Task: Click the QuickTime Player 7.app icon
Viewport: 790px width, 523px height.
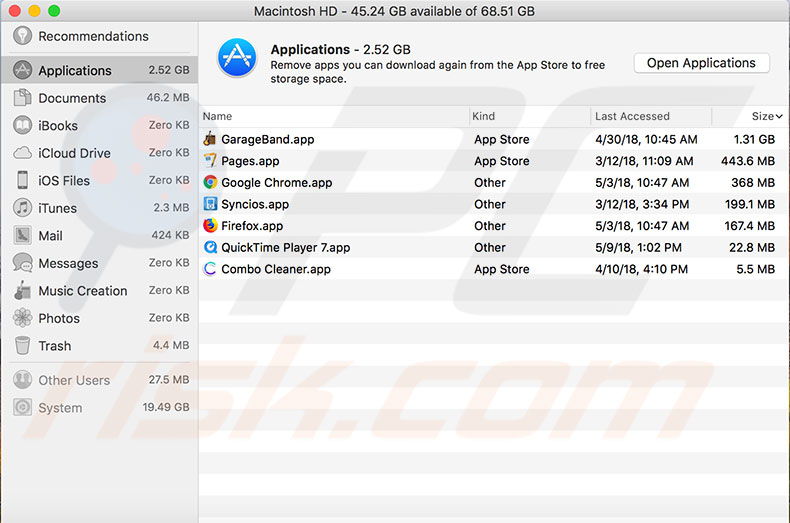Action: pos(210,247)
